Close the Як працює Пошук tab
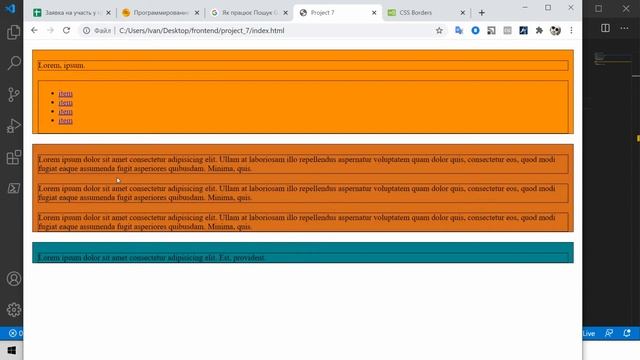The width and height of the screenshot is (640, 360). point(285,13)
